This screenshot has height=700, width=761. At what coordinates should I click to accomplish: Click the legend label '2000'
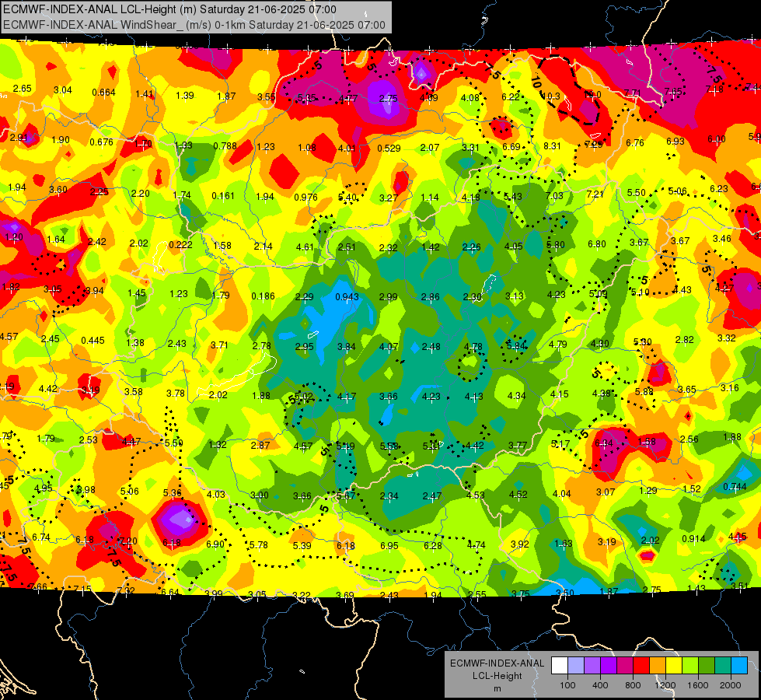pos(731,685)
